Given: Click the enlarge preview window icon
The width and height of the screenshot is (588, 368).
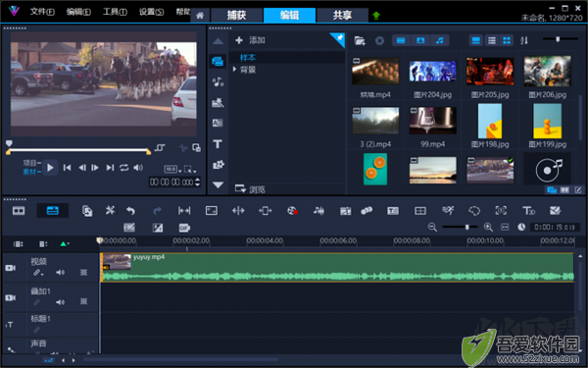Looking at the screenshot, I should coord(197,148).
